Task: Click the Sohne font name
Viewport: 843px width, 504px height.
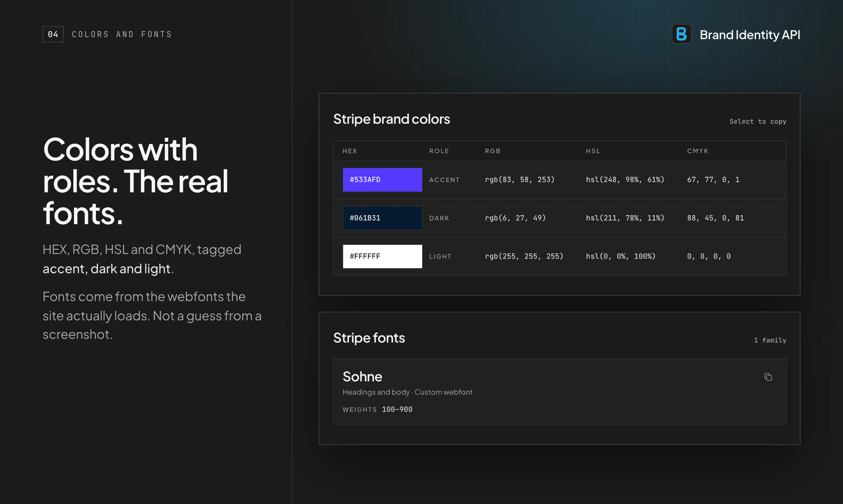Action: click(362, 377)
